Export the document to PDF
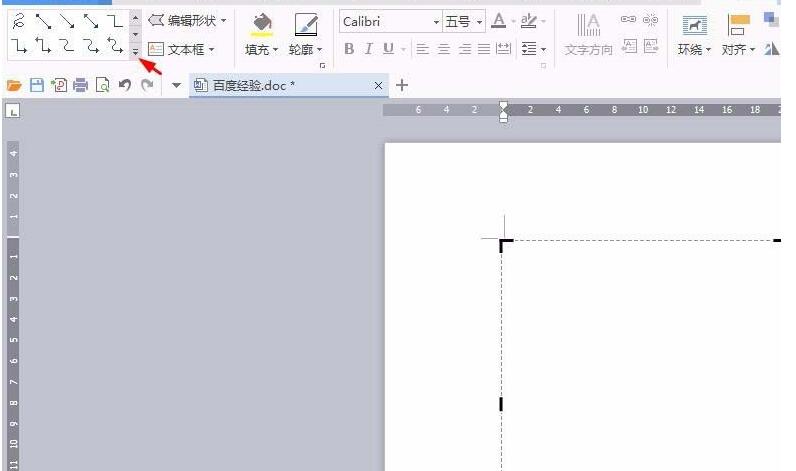This screenshot has width=796, height=471. tap(59, 85)
